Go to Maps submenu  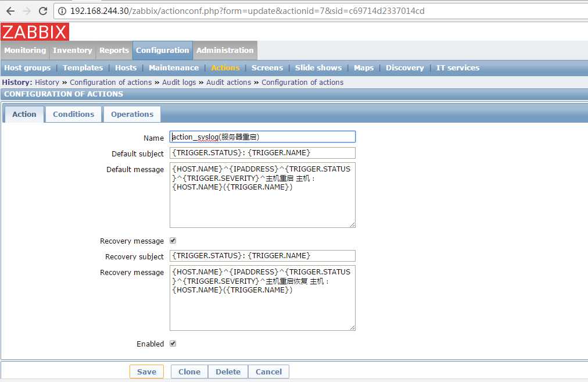click(364, 68)
